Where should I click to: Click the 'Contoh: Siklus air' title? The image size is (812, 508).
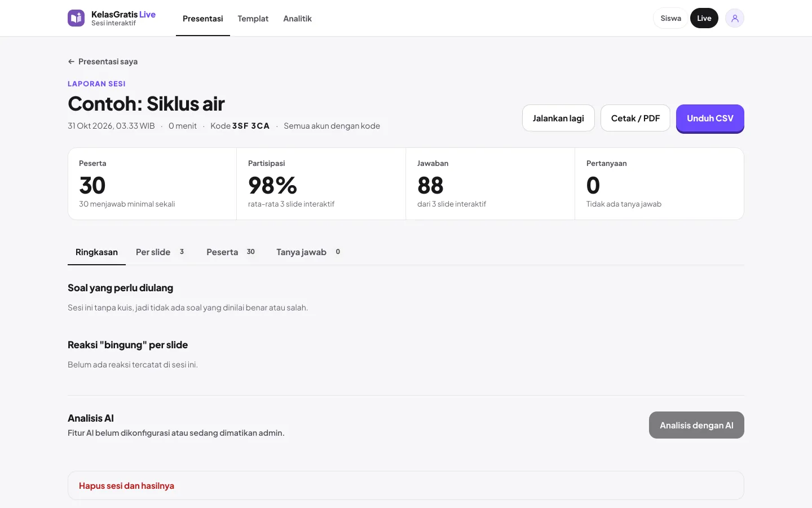tap(146, 104)
